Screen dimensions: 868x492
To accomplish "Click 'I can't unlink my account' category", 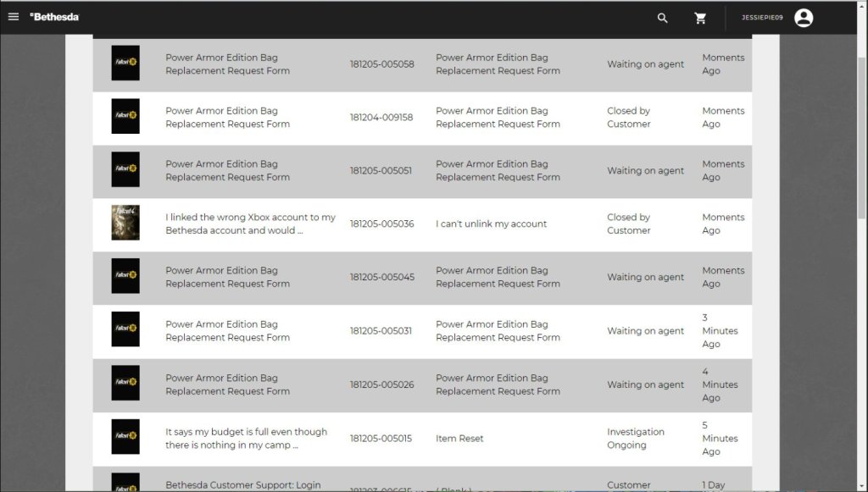I will [x=491, y=224].
